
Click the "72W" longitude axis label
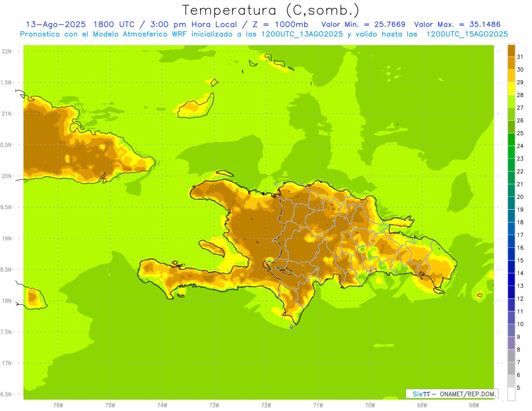click(266, 405)
